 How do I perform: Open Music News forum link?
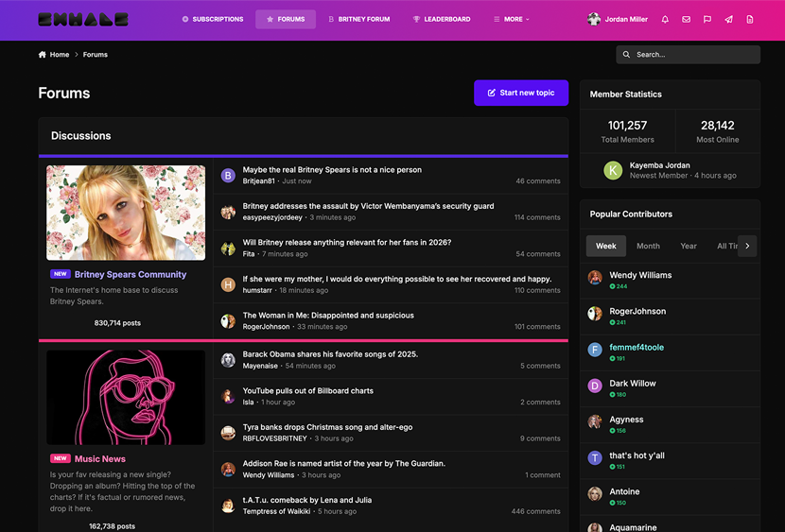pyautogui.click(x=100, y=459)
